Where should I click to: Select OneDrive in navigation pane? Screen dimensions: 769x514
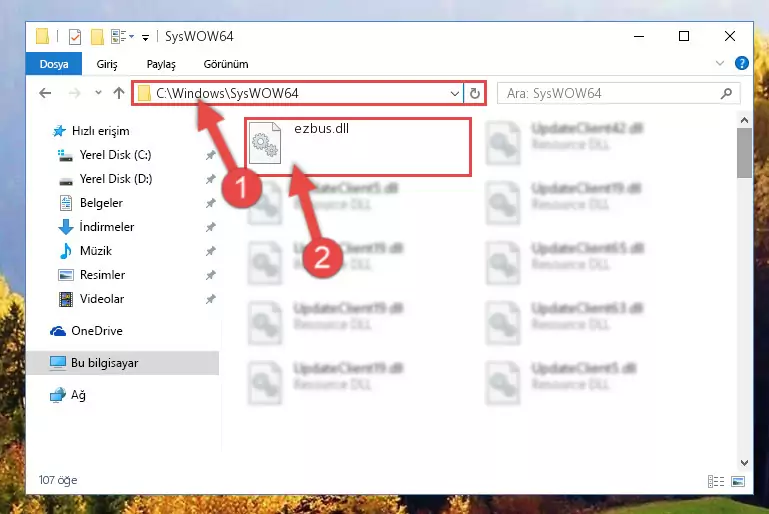[x=97, y=331]
